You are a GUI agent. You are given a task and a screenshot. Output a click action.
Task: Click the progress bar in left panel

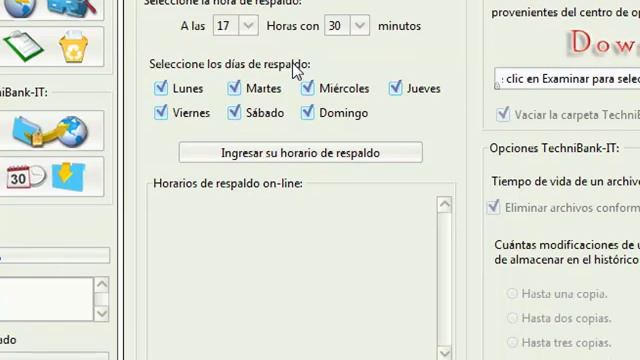(54, 256)
